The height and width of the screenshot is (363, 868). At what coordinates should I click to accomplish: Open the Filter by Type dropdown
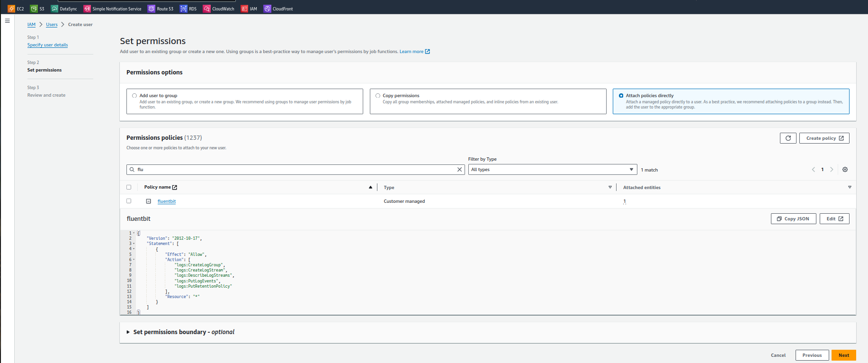click(x=553, y=169)
